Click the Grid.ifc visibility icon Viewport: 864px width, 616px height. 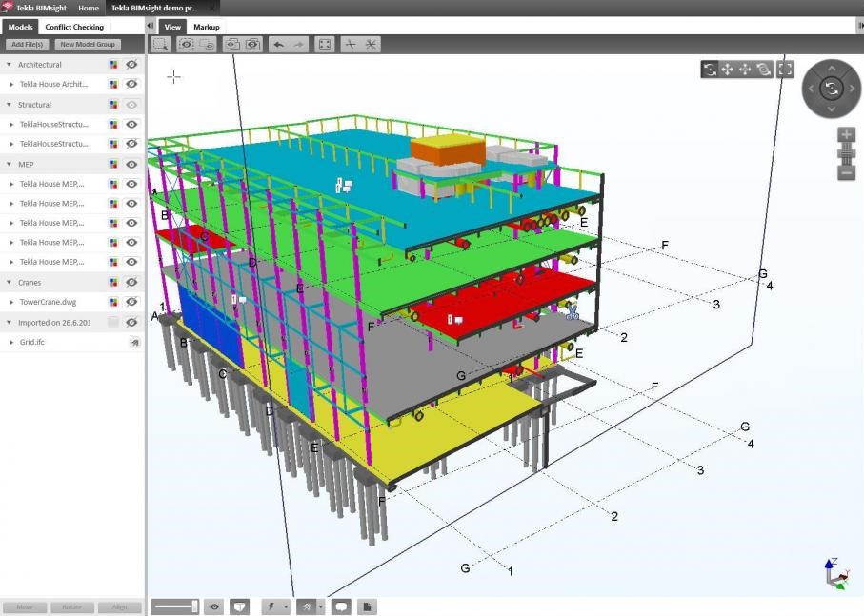pyautogui.click(x=134, y=343)
